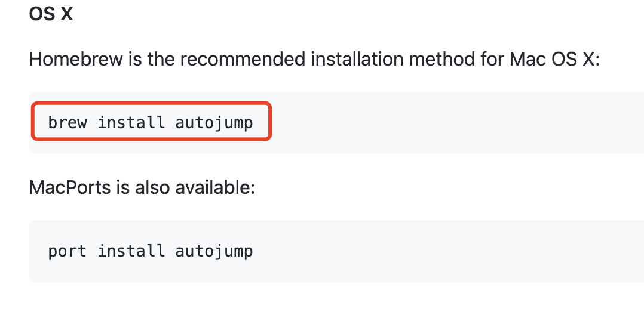Image resolution: width=644 pixels, height=309 pixels.
Task: Click "install" in the brew command
Action: [x=131, y=123]
